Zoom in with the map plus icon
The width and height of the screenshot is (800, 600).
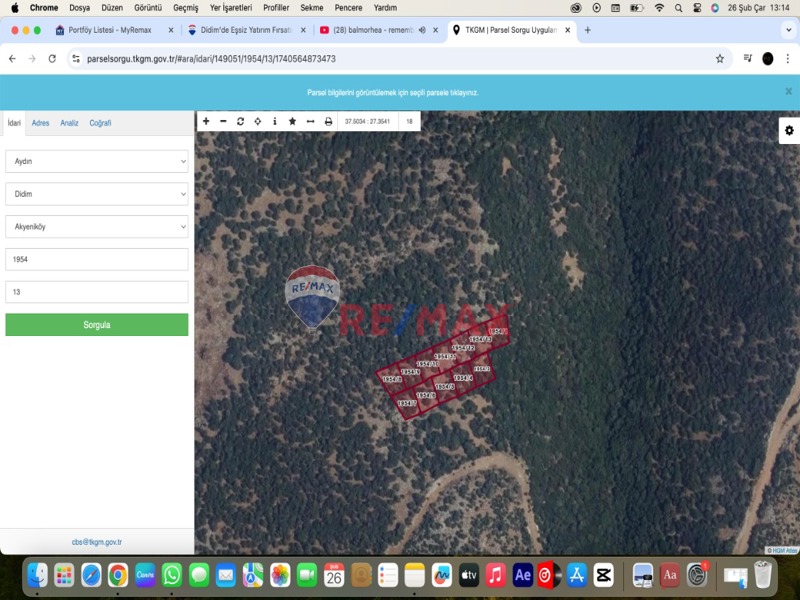click(206, 121)
